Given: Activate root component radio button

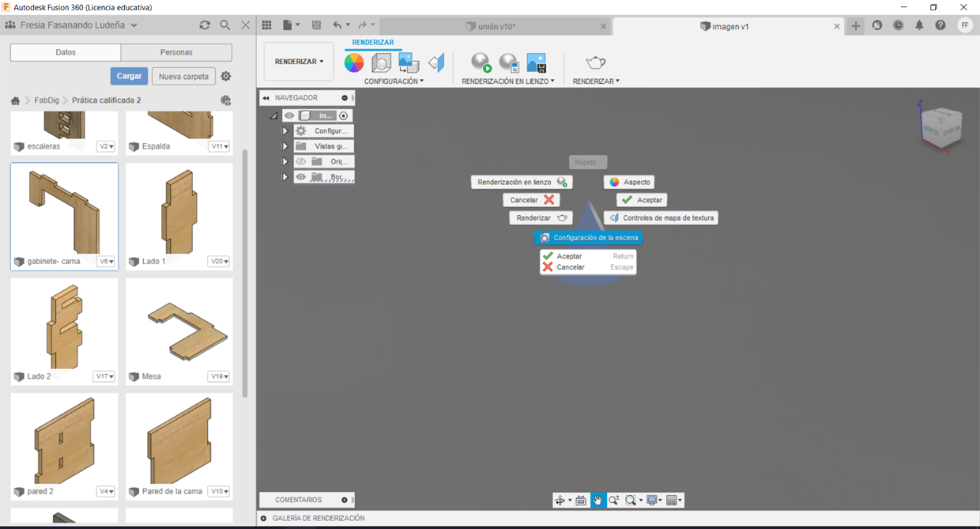Looking at the screenshot, I should coord(344,115).
